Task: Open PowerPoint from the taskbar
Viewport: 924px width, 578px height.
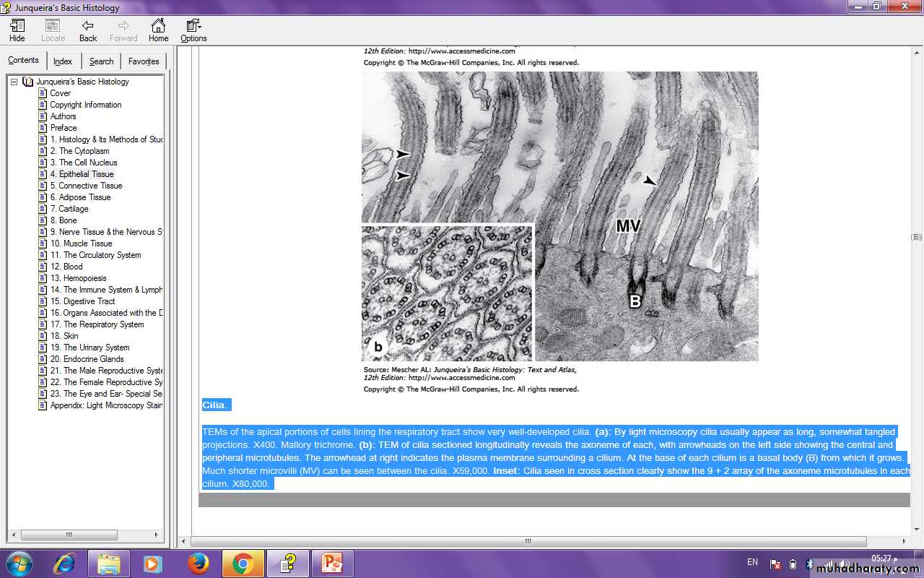Action: [332, 563]
